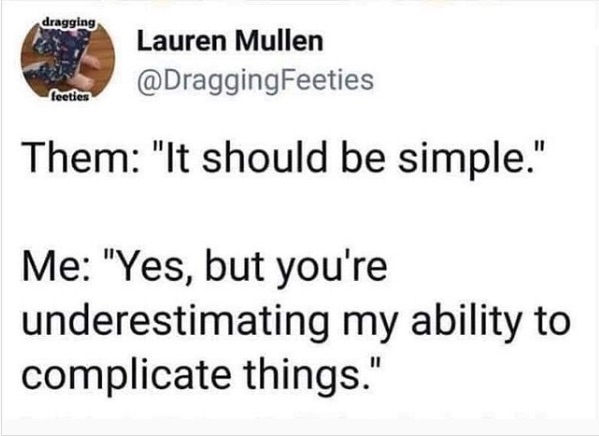Open the Lauren Mullen display name
This screenshot has height=436, width=599.
click(230, 41)
